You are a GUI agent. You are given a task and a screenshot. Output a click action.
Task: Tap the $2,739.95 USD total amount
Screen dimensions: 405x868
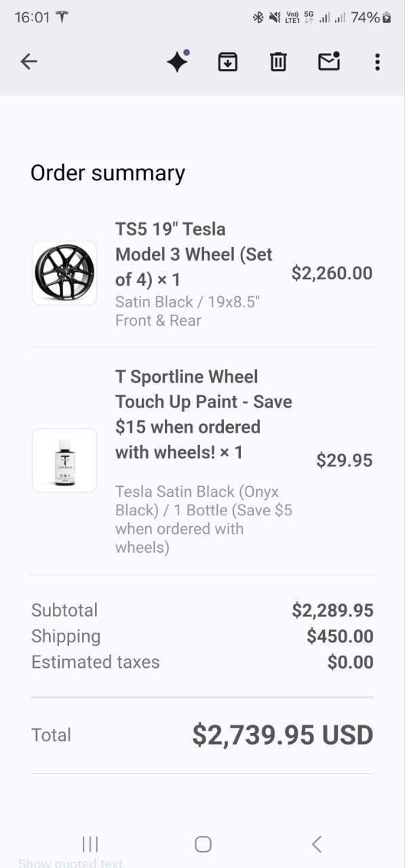(283, 735)
